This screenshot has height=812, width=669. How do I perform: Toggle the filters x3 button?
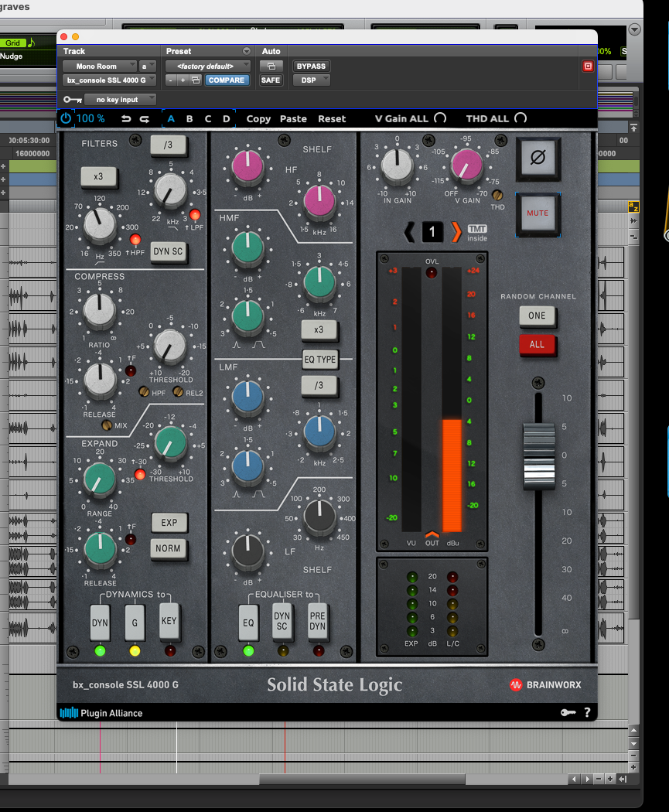point(98,176)
